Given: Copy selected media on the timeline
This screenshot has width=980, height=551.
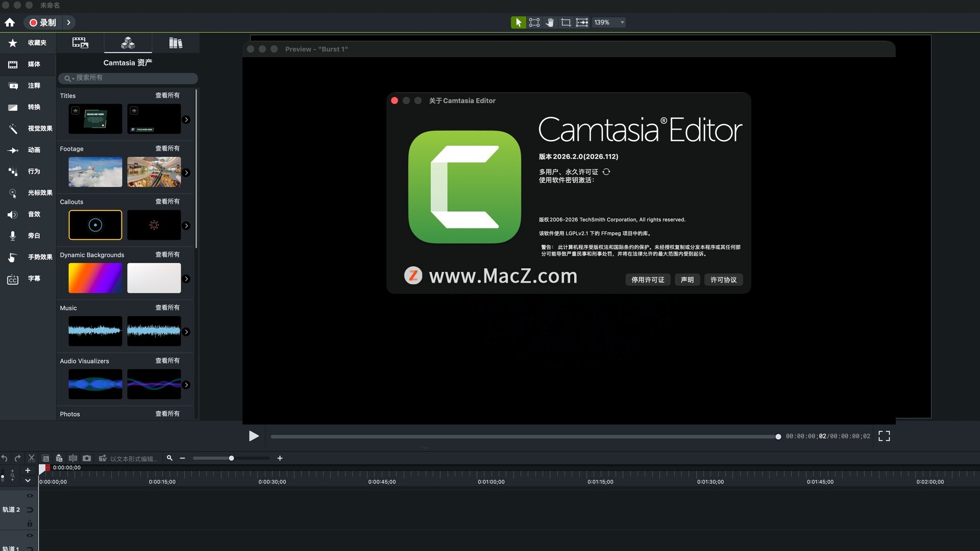Looking at the screenshot, I should pos(45,458).
